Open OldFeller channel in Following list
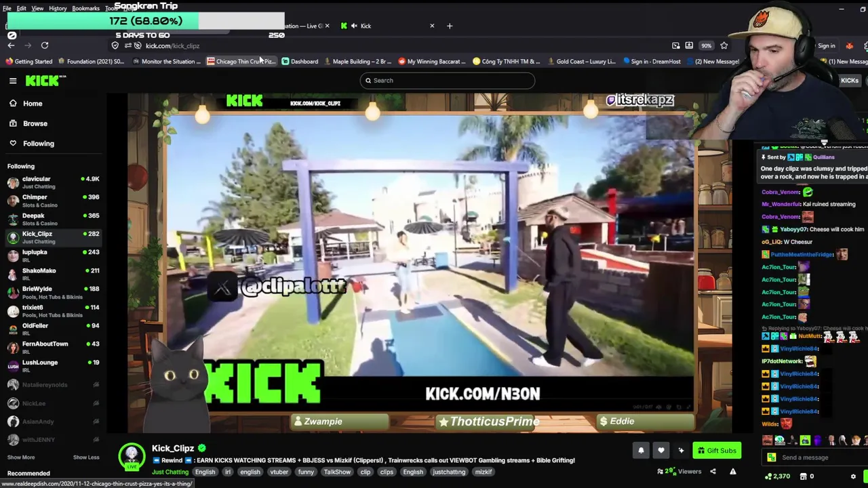The width and height of the screenshot is (868, 488). (53, 329)
